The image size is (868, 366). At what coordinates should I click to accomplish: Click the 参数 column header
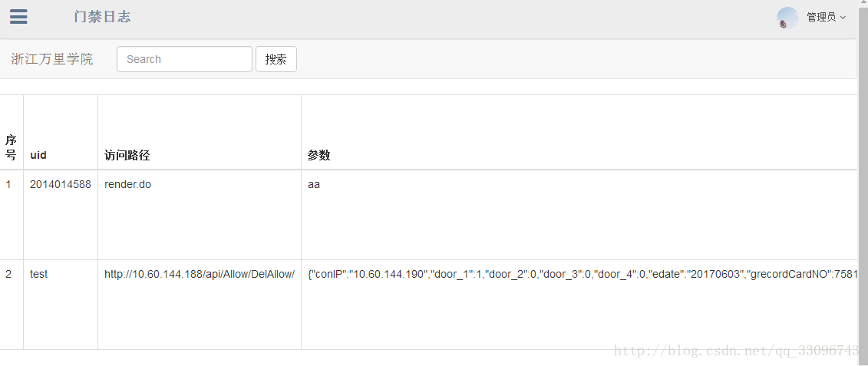click(579, 132)
